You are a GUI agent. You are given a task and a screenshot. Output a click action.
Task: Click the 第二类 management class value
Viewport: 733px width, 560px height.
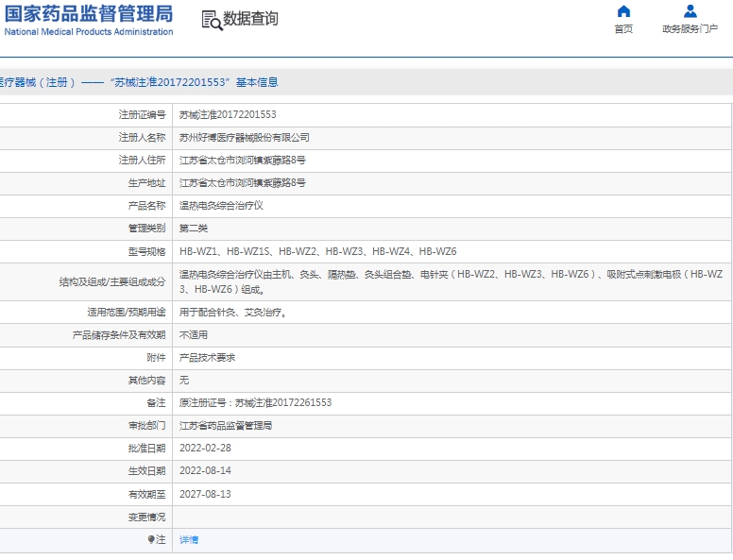tap(194, 229)
